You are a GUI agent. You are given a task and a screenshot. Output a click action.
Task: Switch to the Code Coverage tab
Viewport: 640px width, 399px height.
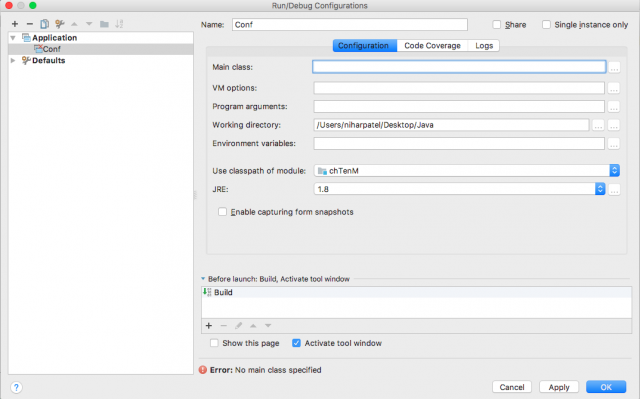click(432, 46)
